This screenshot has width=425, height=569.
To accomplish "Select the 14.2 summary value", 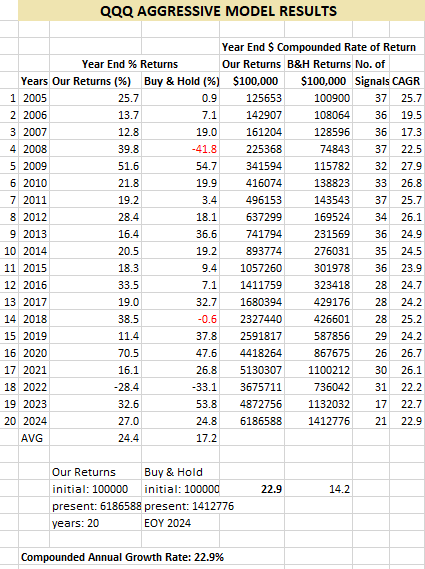I will coord(339,490).
